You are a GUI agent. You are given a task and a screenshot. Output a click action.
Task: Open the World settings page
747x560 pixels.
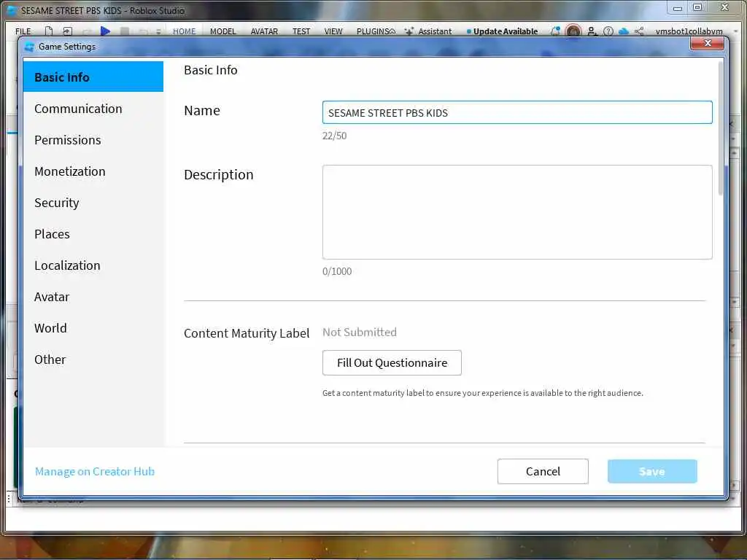pyautogui.click(x=93, y=328)
